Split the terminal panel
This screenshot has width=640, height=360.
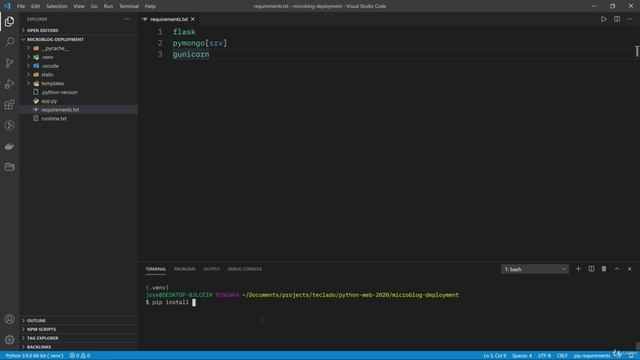coord(591,269)
